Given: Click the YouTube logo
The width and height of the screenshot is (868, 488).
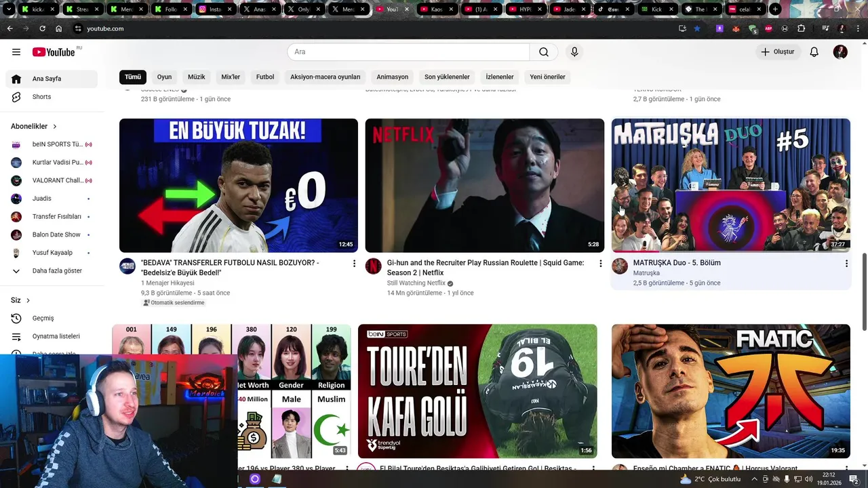Looking at the screenshot, I should (x=54, y=52).
